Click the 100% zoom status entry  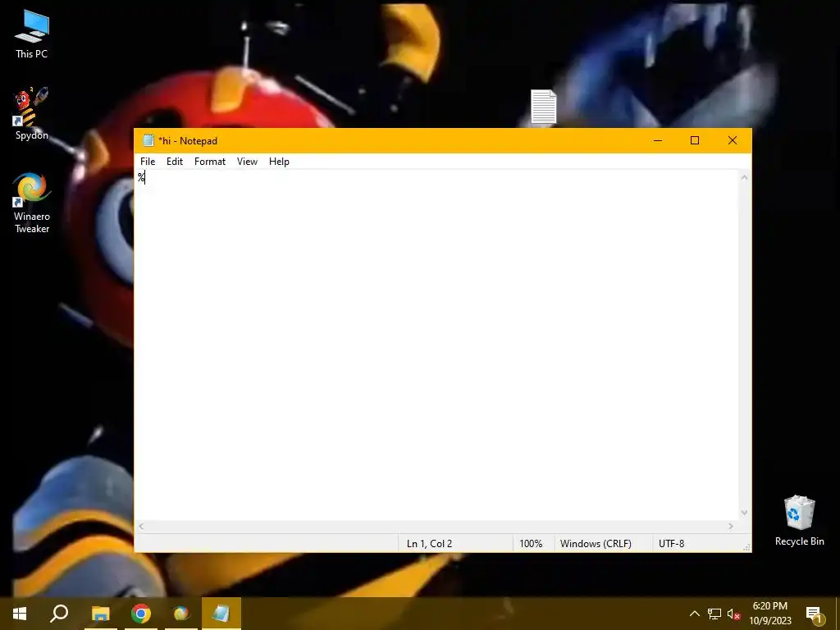[531, 543]
